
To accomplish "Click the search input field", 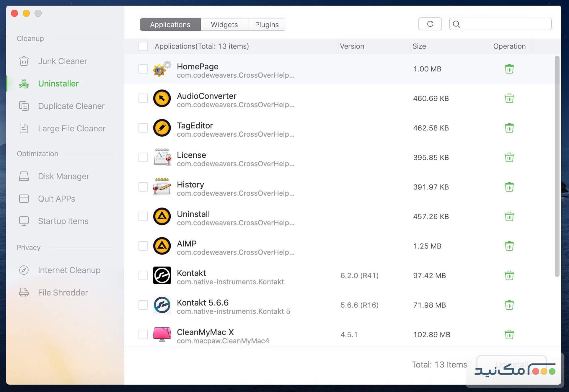I will (x=505, y=24).
